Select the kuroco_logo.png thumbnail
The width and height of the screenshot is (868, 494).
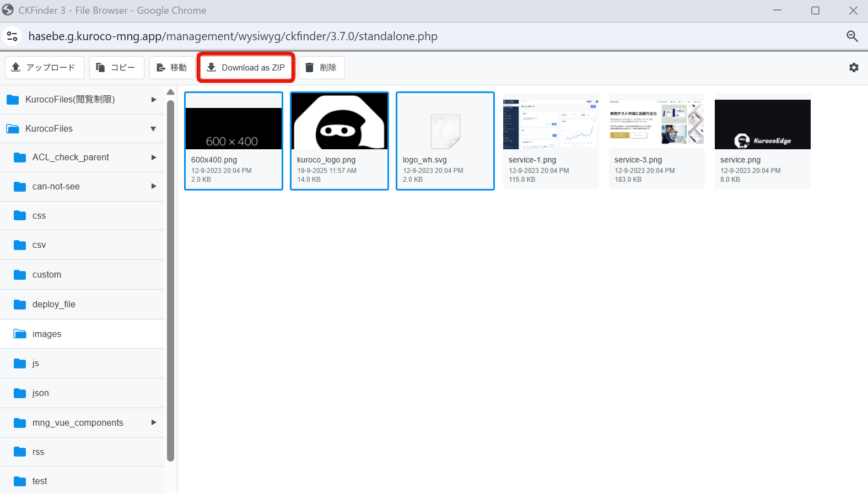(x=339, y=121)
